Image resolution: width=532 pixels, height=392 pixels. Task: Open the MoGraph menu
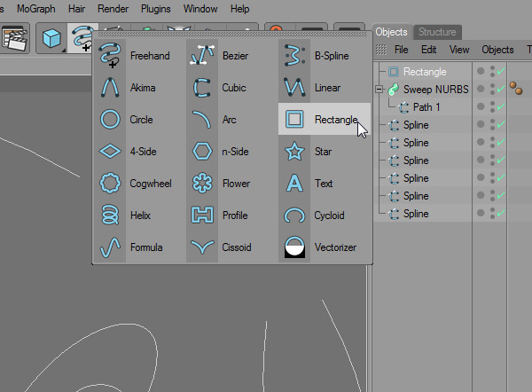[36, 9]
